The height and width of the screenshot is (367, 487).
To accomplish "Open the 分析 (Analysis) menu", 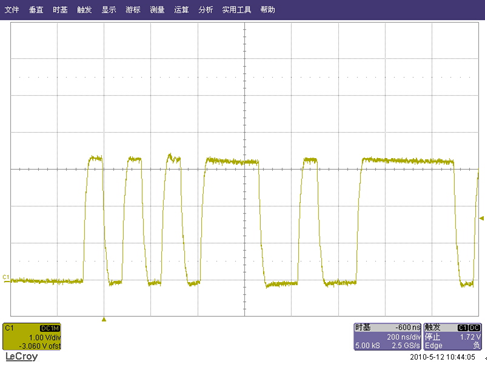I will click(205, 10).
